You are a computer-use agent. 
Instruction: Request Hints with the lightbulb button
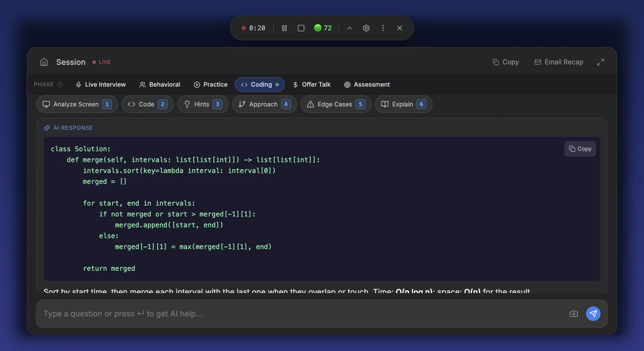pyautogui.click(x=203, y=104)
